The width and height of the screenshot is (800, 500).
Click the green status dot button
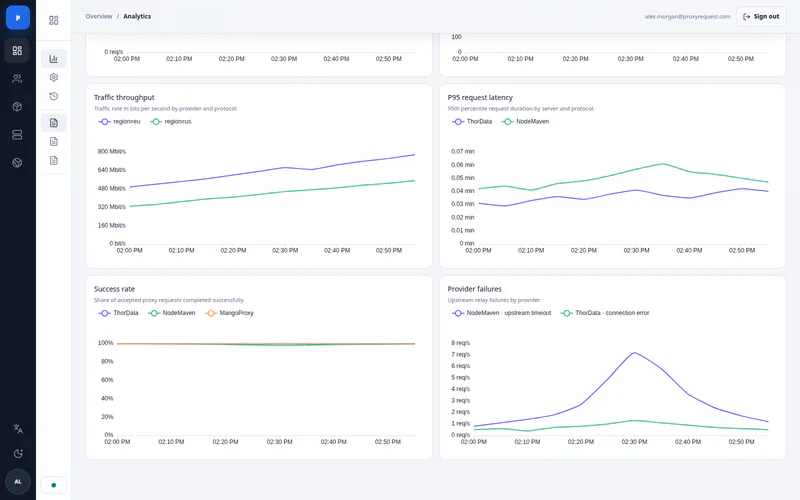(54, 485)
